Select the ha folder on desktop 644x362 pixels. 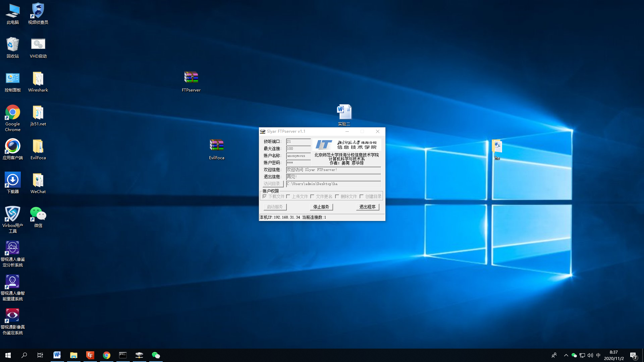[x=497, y=147]
